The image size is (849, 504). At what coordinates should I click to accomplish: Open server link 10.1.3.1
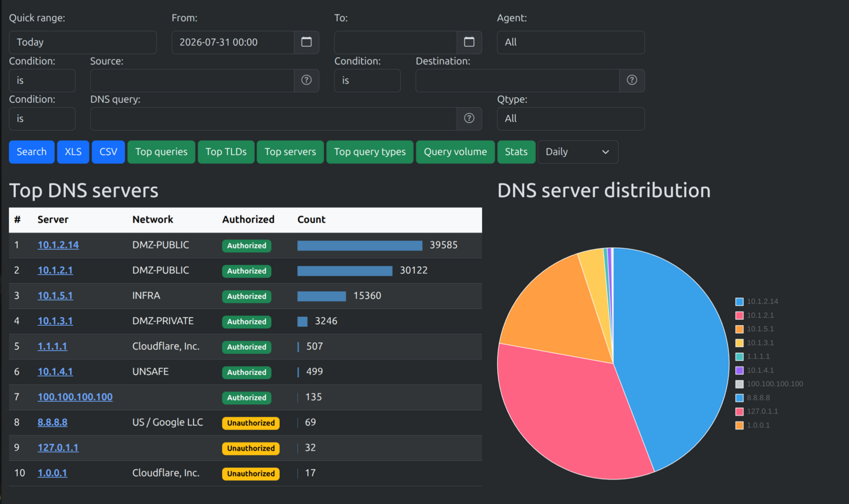pyautogui.click(x=55, y=321)
